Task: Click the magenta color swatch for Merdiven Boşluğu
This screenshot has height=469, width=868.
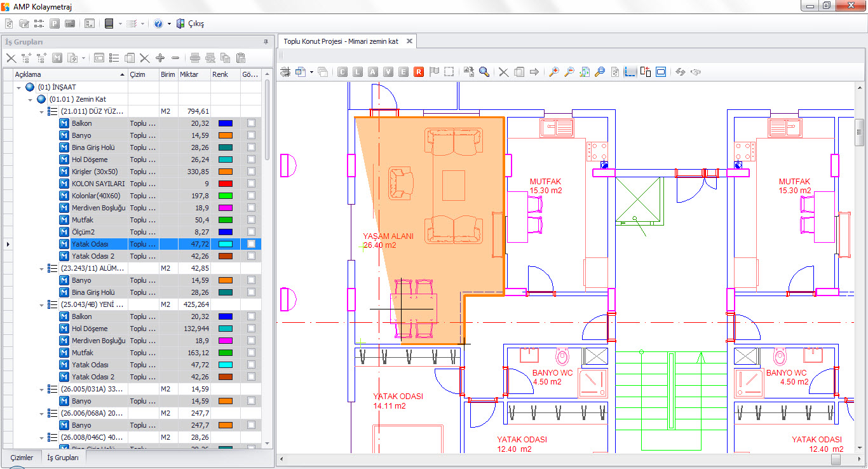Action: click(225, 208)
